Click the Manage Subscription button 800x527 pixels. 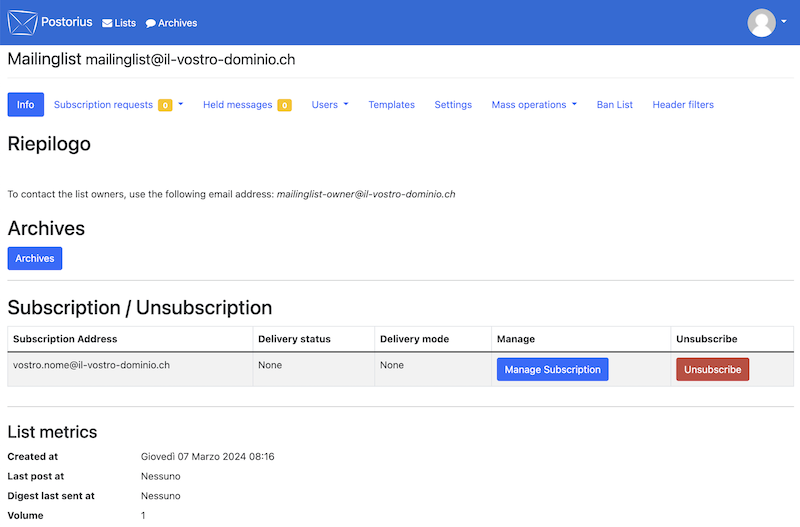553,369
